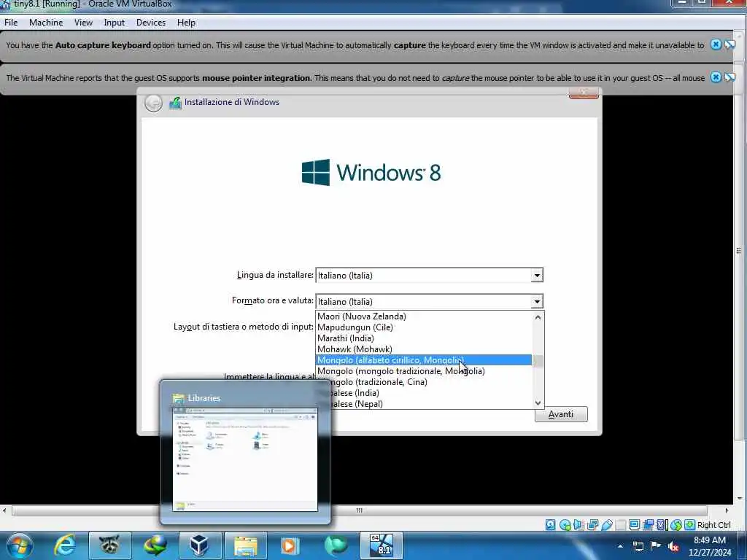
Task: Open Action Center flag tray icon
Action: tap(656, 546)
